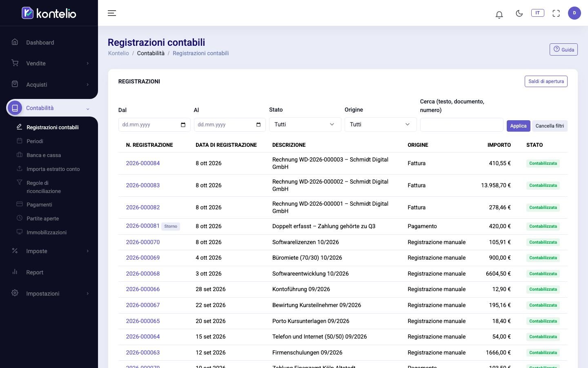Click the Regole di riconciliazione filter icon
This screenshot has height=368, width=588.
(19, 182)
